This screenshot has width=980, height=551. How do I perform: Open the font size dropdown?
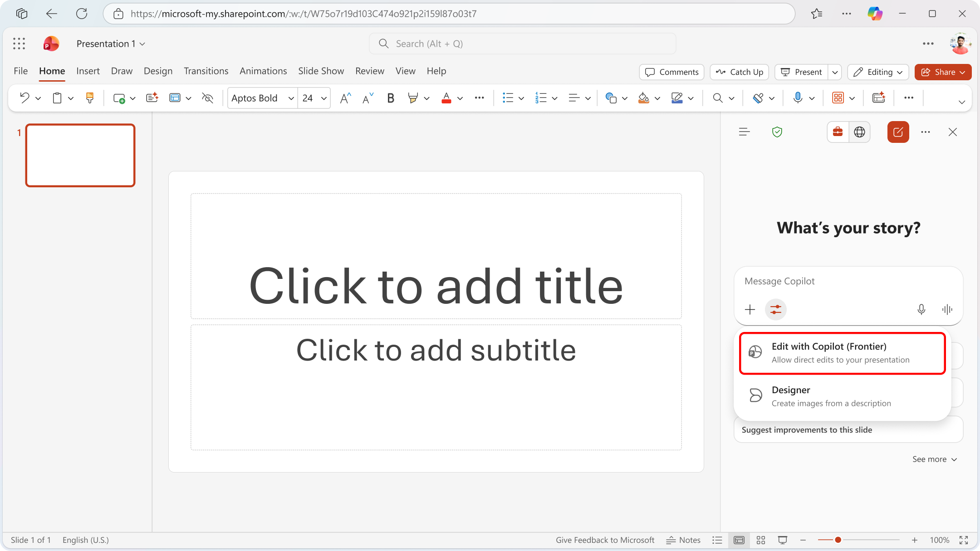pyautogui.click(x=323, y=98)
